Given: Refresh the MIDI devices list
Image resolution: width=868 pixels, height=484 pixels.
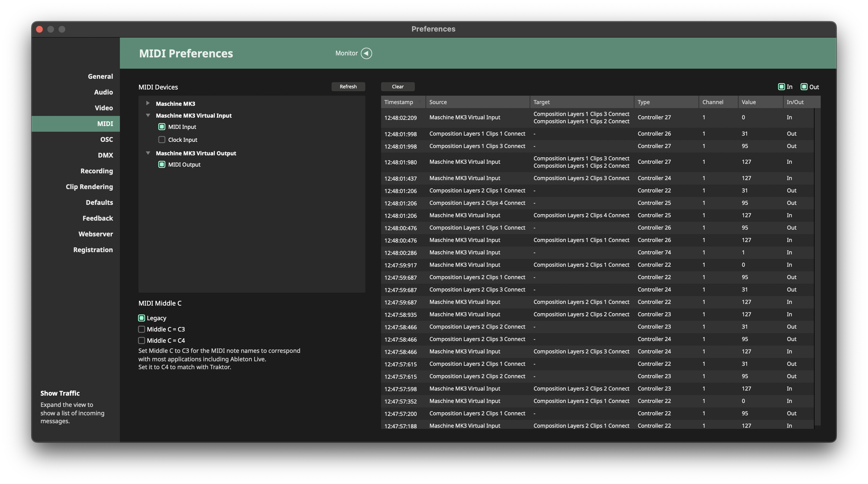Looking at the screenshot, I should pos(348,87).
